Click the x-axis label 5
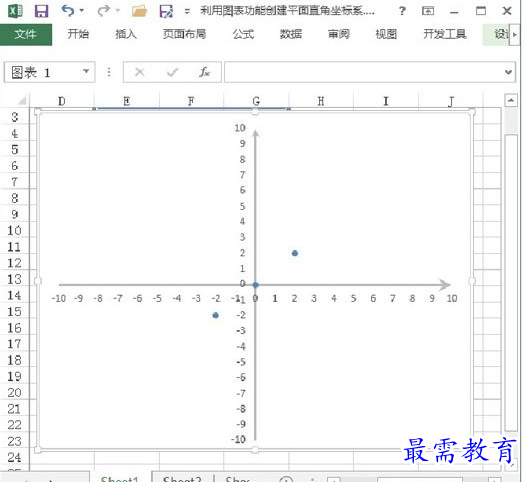The height and width of the screenshot is (482, 525). [x=353, y=298]
